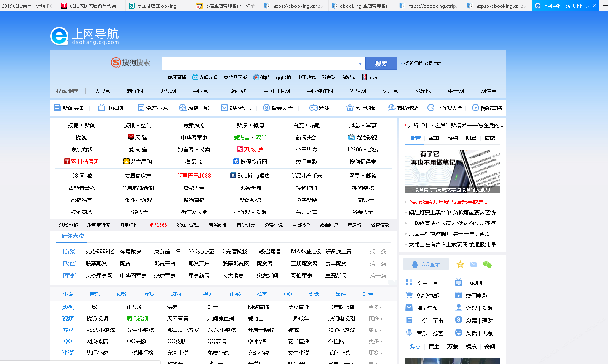Viewport: 608px width, 364px height.
Task: Open 秋冬时尚女装上新 promo link
Action: 422,63
